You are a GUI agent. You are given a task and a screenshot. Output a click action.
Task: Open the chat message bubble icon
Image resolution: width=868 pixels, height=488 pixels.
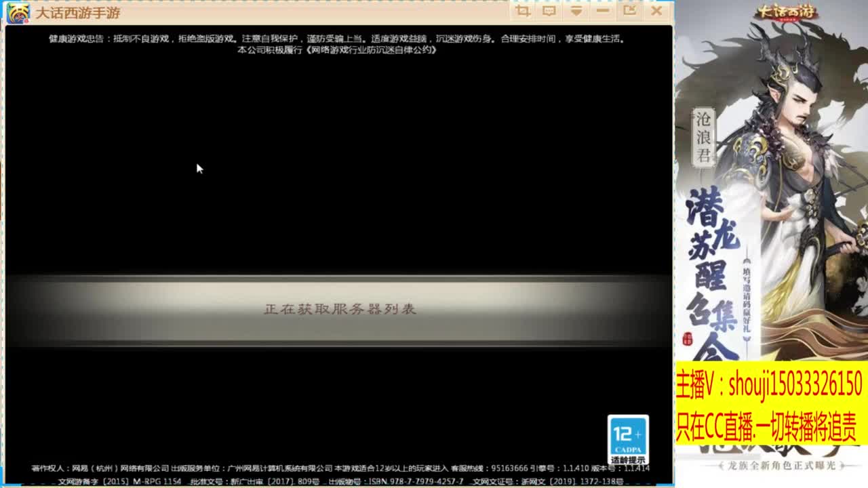549,11
